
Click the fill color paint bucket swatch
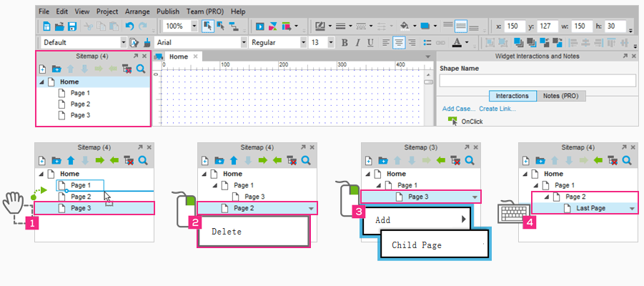pyautogui.click(x=404, y=26)
